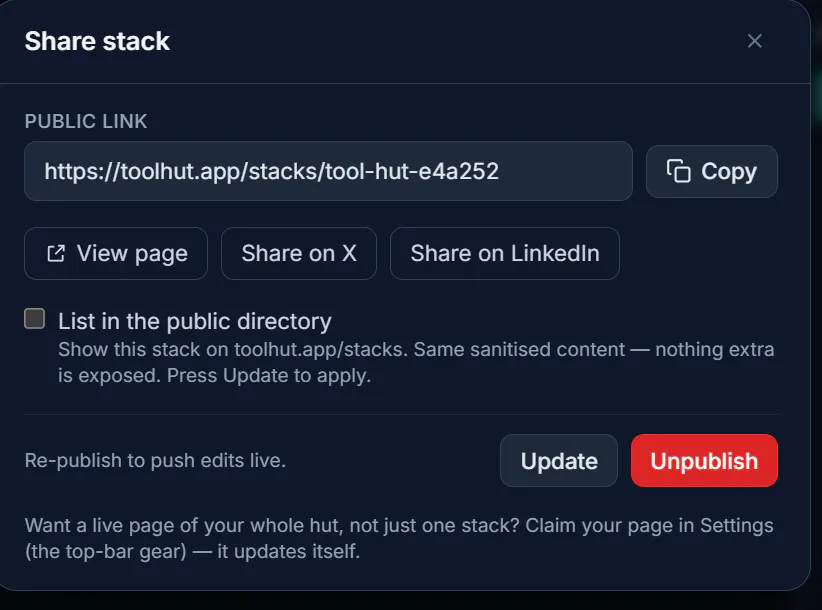
Task: Copy the public link
Action: point(711,171)
